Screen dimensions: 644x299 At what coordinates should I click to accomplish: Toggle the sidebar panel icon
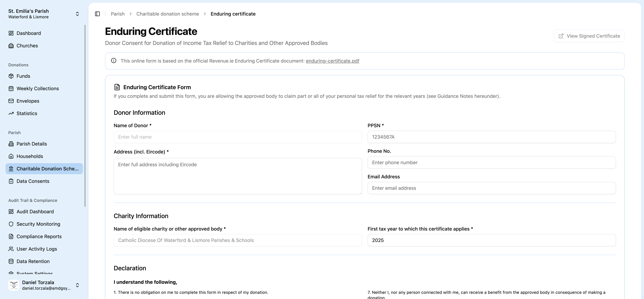pos(98,14)
